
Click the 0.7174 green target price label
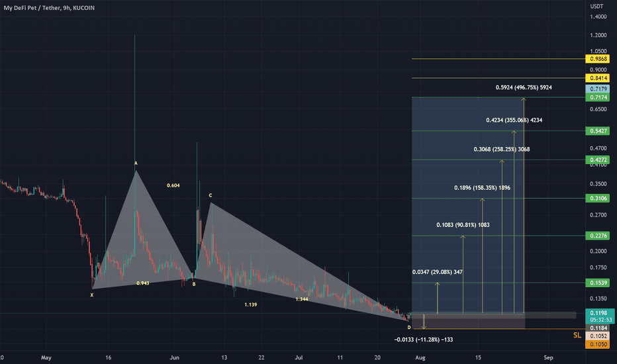(x=597, y=97)
